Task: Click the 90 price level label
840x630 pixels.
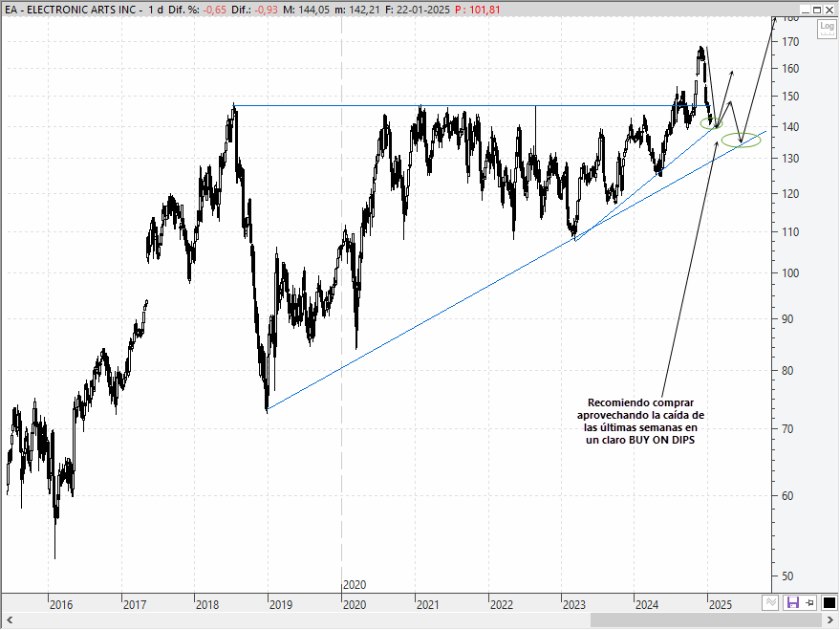Action: 787,319
